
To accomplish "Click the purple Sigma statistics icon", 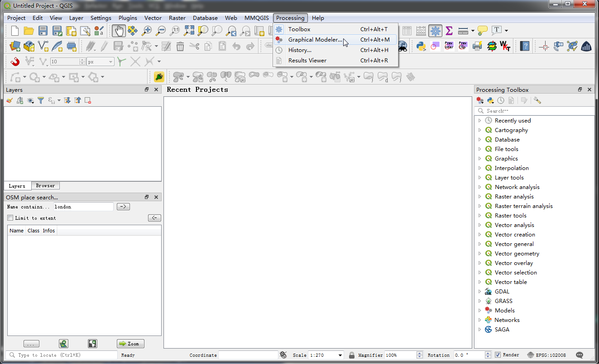I will 449,31.
